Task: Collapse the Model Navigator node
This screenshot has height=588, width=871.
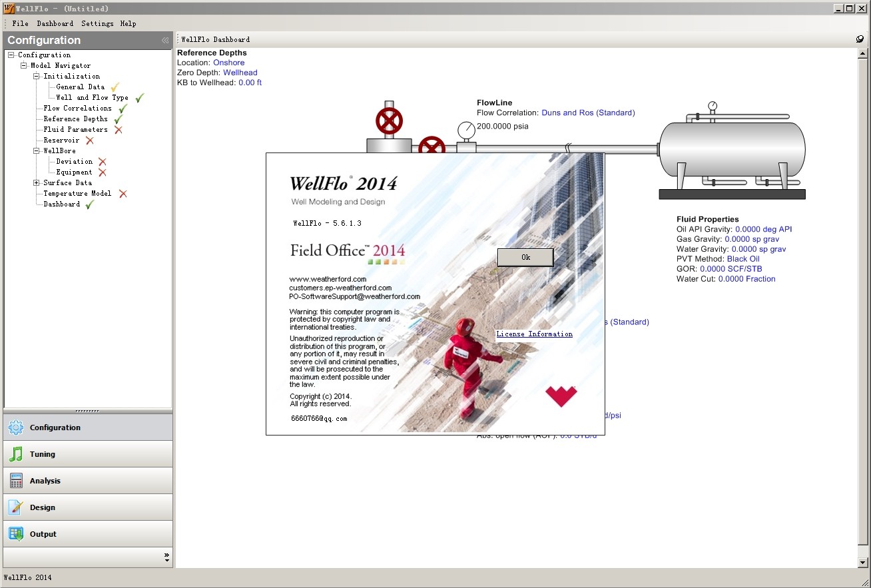Action: point(24,66)
